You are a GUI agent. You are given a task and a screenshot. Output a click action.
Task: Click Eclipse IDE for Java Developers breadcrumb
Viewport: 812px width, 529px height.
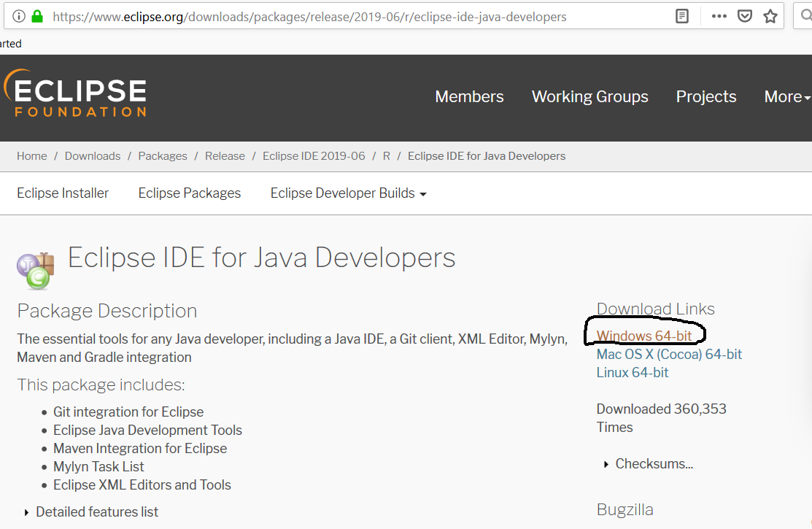pyautogui.click(x=487, y=156)
